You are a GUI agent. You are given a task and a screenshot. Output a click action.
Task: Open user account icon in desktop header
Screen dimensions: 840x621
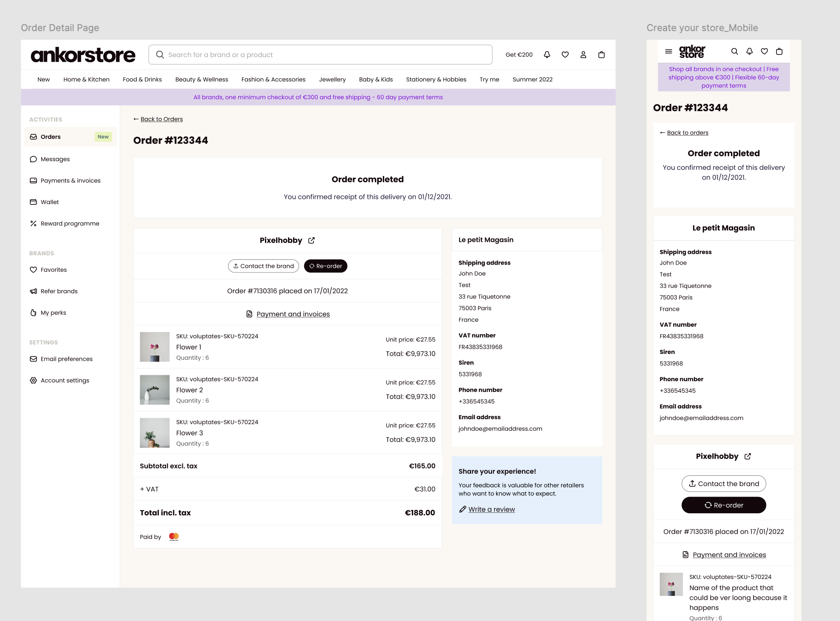[583, 55]
